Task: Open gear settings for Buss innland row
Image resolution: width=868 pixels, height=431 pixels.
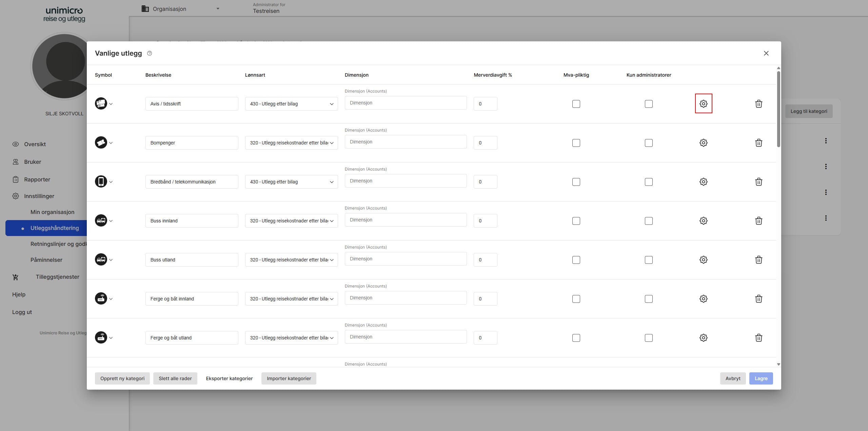Action: coord(703,221)
